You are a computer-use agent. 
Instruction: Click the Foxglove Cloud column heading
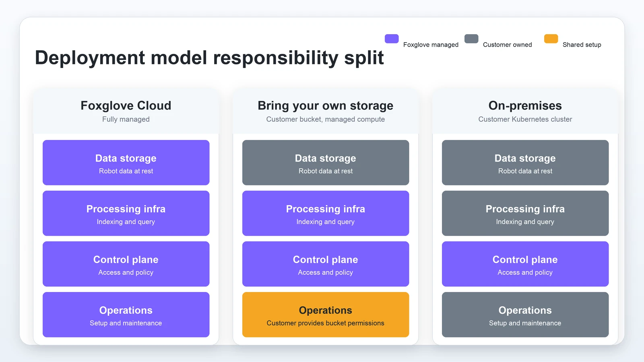pos(126,105)
